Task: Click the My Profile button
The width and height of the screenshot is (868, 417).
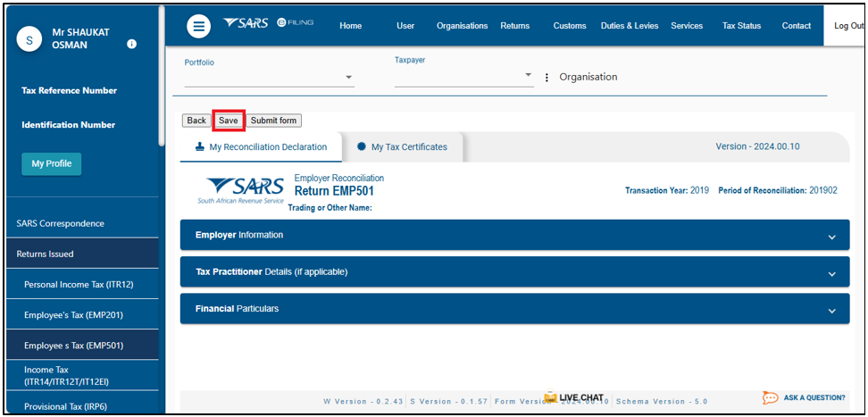Action: (x=52, y=164)
